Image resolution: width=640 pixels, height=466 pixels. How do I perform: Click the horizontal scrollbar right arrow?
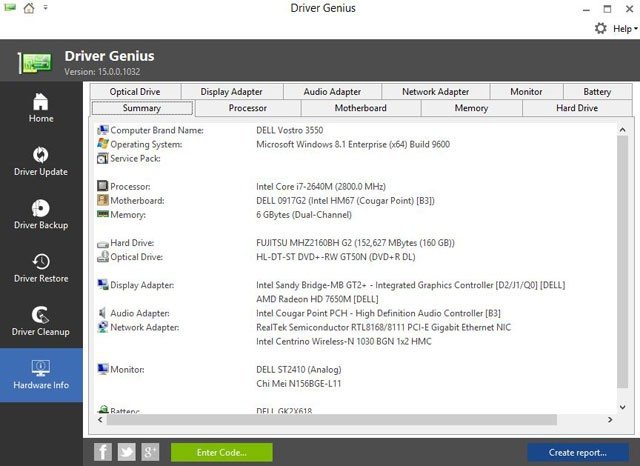tap(610, 419)
